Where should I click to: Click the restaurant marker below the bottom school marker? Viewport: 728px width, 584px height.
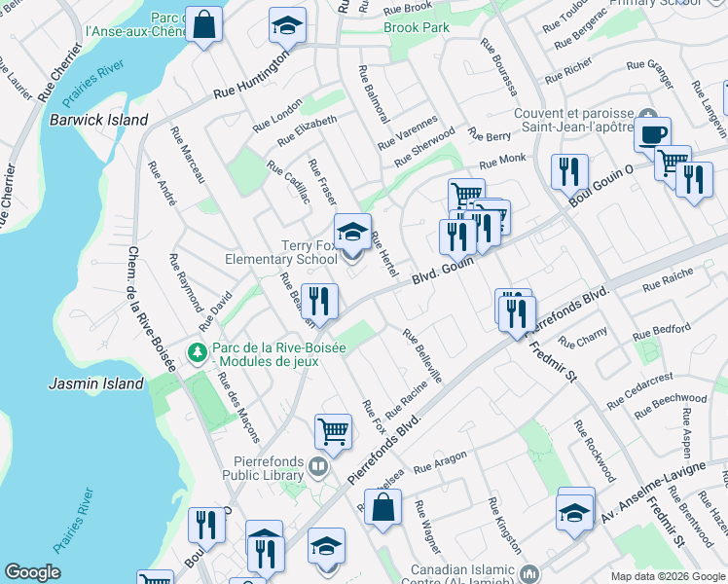[266, 556]
